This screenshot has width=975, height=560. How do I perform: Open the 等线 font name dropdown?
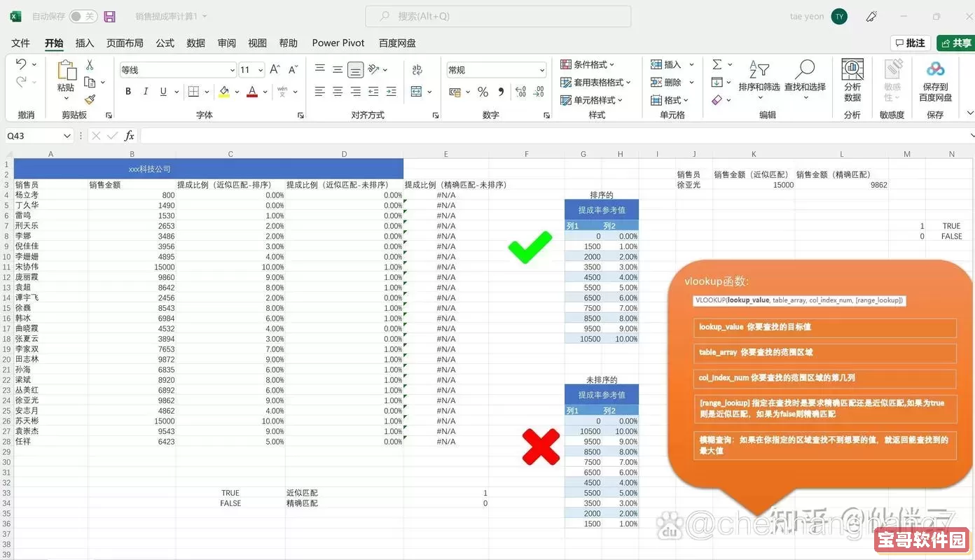[x=233, y=70]
